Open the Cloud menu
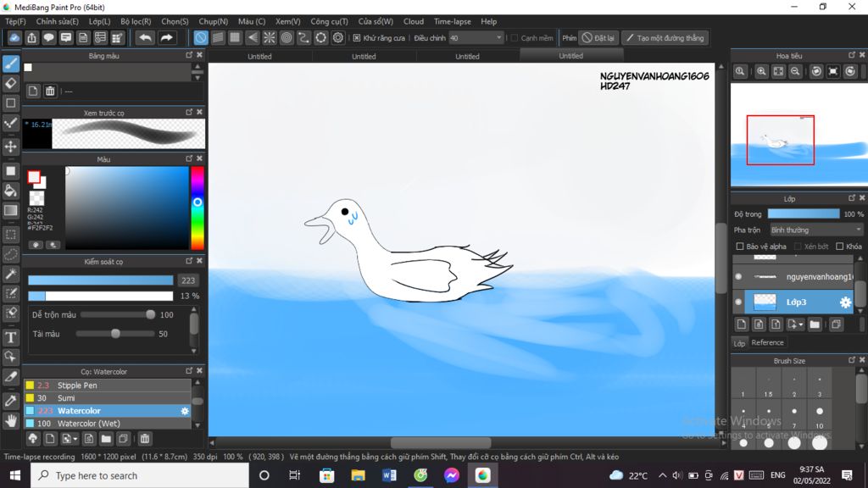Viewport: 868px width, 488px height. click(414, 21)
